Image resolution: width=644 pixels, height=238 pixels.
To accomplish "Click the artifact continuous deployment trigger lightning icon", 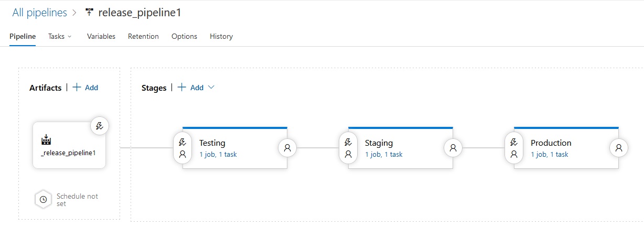I will coord(100,126).
